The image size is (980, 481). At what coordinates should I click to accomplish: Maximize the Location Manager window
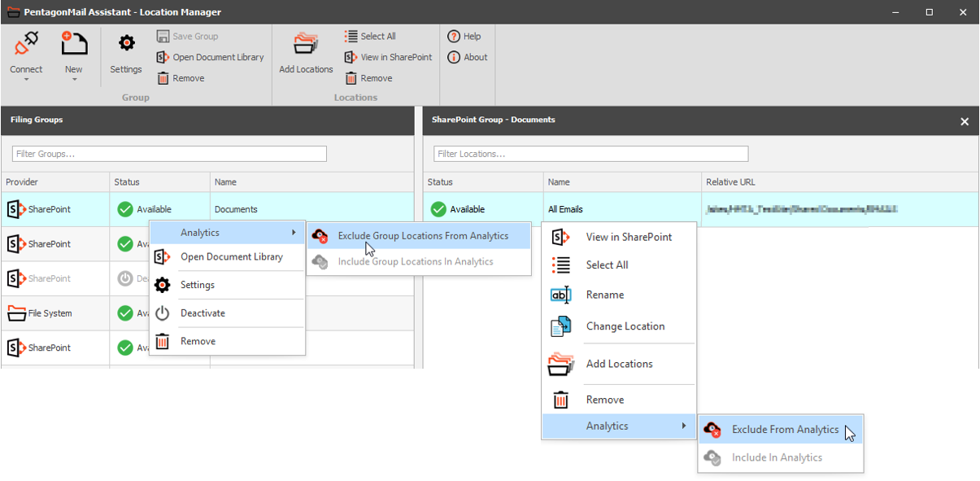(x=930, y=12)
